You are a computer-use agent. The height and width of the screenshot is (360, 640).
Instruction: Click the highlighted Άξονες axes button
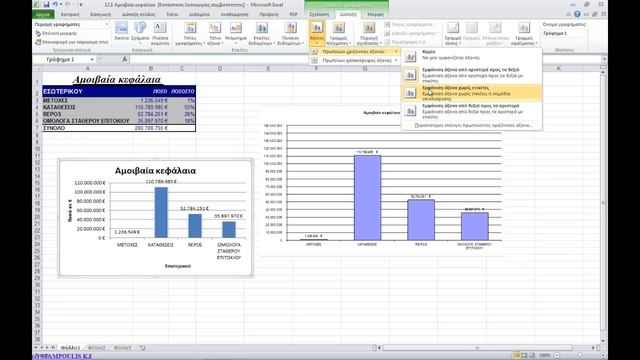tap(317, 33)
